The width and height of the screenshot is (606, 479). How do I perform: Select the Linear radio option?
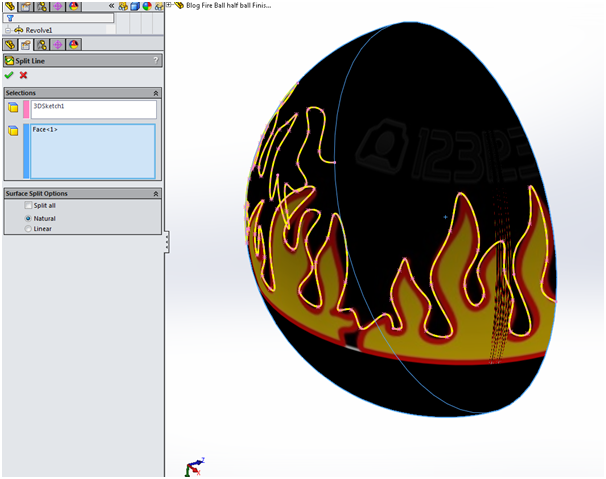tap(28, 229)
